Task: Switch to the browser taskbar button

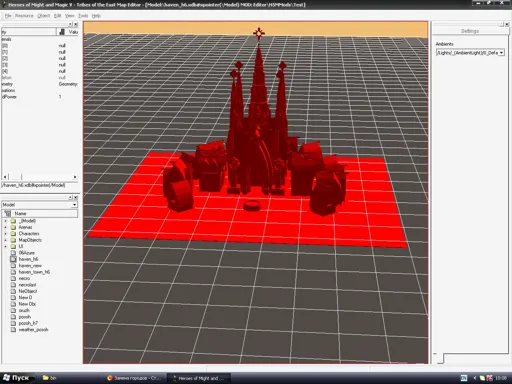Action: [x=134, y=378]
